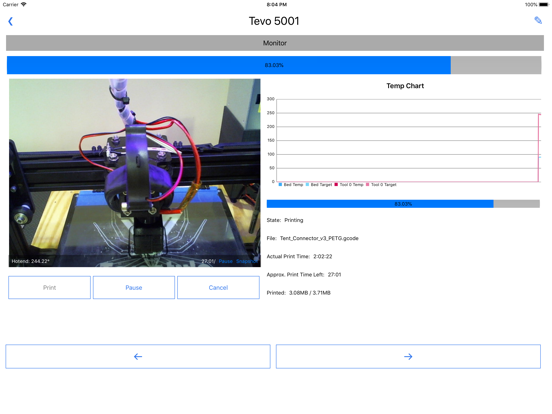Tap the back chevron icon

point(11,21)
